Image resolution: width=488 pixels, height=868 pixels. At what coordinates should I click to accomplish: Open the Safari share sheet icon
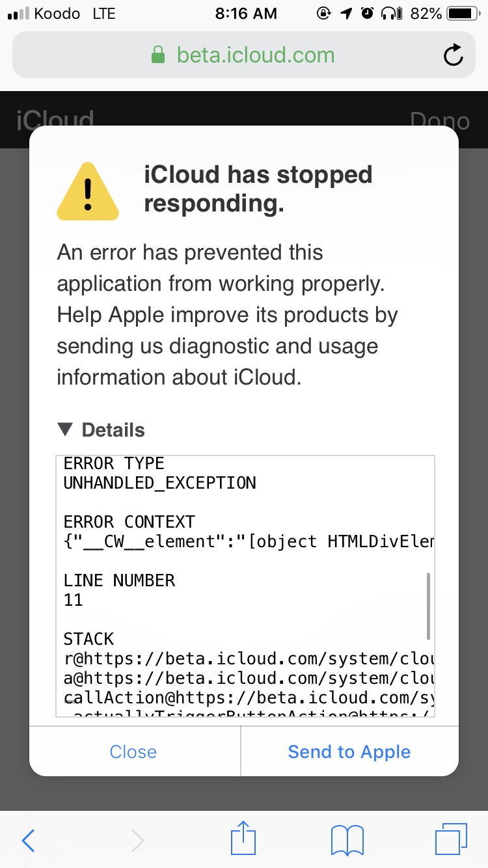(244, 838)
